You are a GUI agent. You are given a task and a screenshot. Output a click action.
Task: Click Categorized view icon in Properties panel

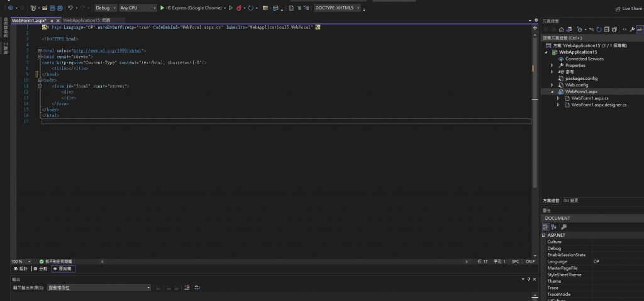point(546,227)
